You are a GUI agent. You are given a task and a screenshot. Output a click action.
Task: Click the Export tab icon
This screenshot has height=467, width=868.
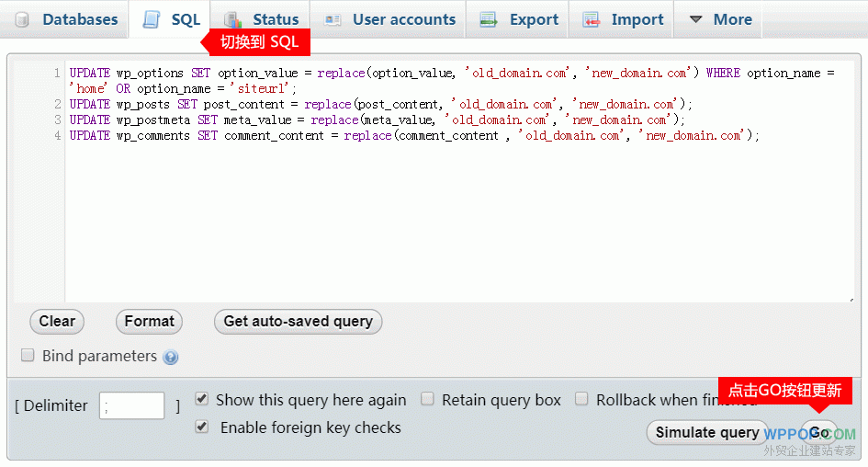pyautogui.click(x=490, y=19)
